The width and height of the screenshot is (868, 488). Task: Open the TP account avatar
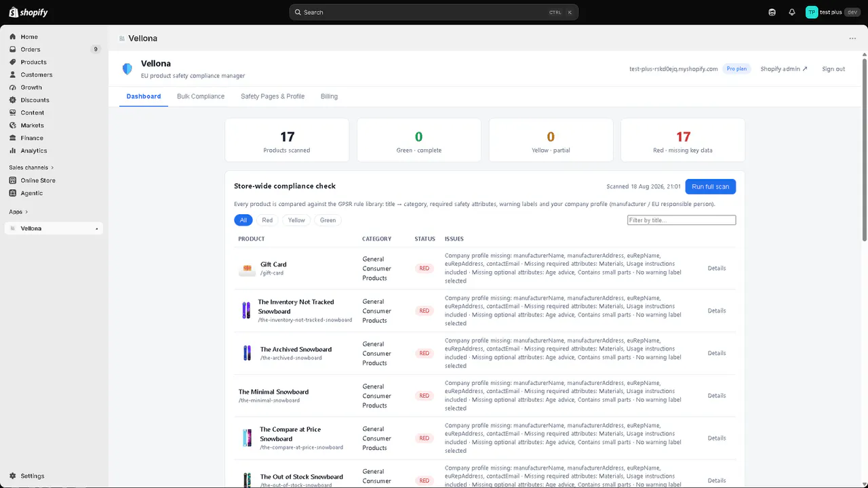812,12
